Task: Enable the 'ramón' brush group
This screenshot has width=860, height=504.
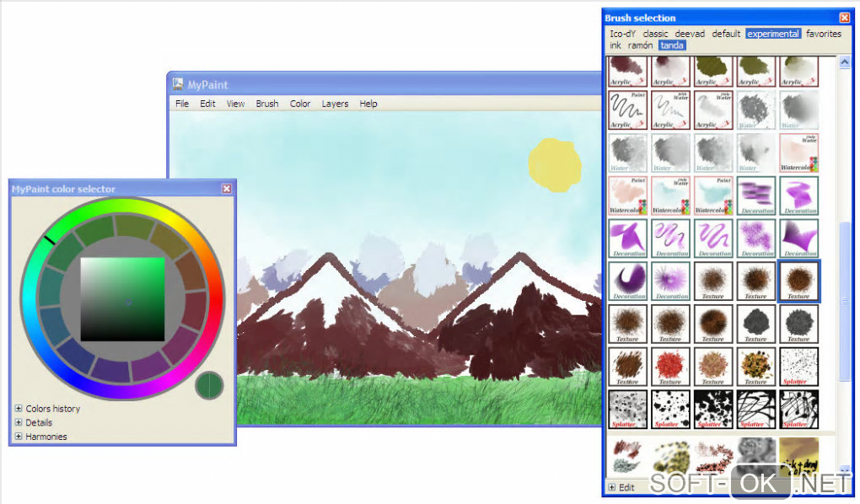Action: click(640, 46)
